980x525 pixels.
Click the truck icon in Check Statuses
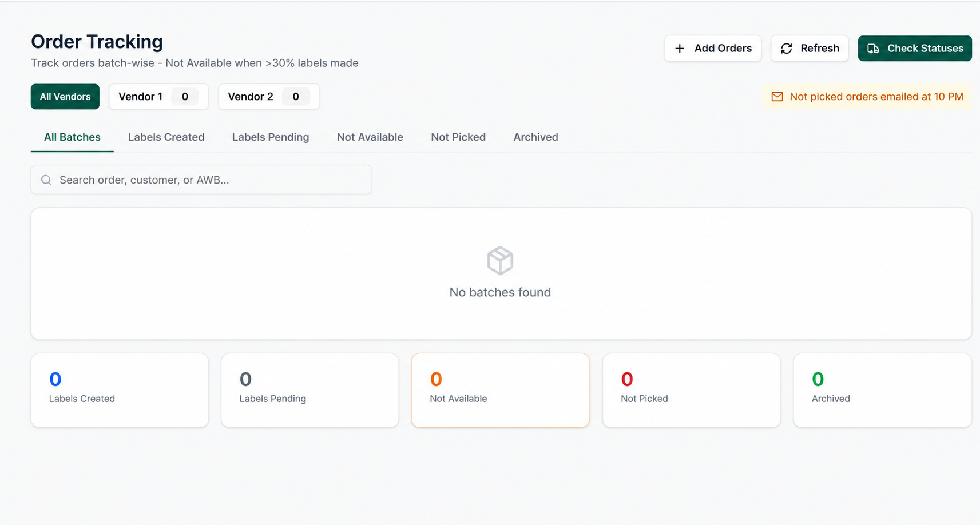[873, 49]
